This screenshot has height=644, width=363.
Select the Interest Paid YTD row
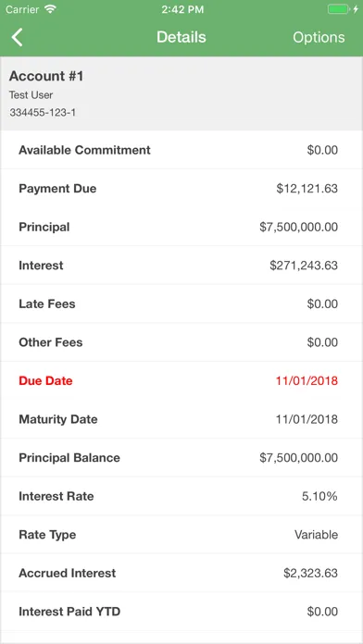(x=181, y=612)
